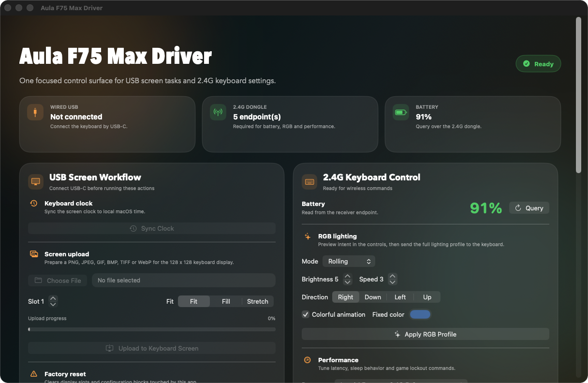Image resolution: width=588 pixels, height=383 pixels.
Task: Click the Sync Clock button
Action: pyautogui.click(x=152, y=228)
